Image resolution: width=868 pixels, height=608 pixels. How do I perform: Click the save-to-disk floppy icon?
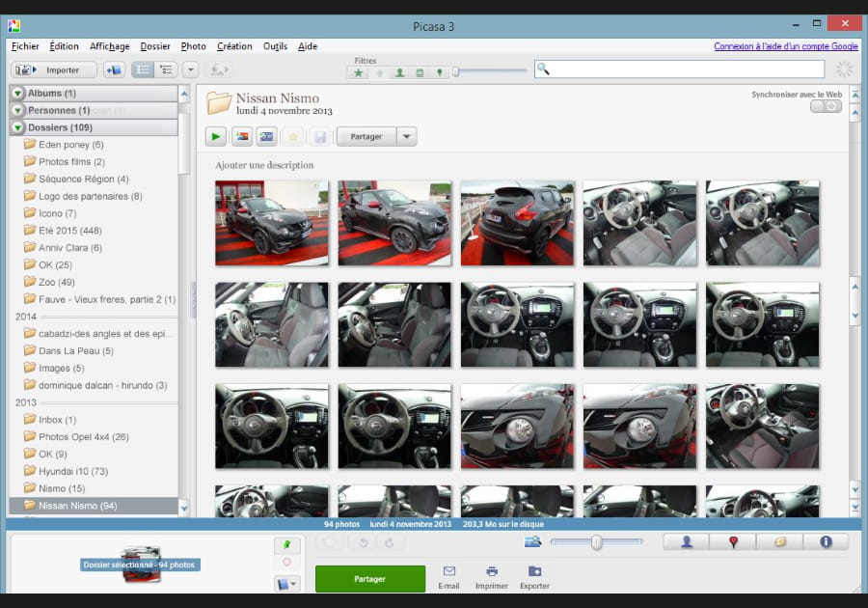tap(320, 136)
